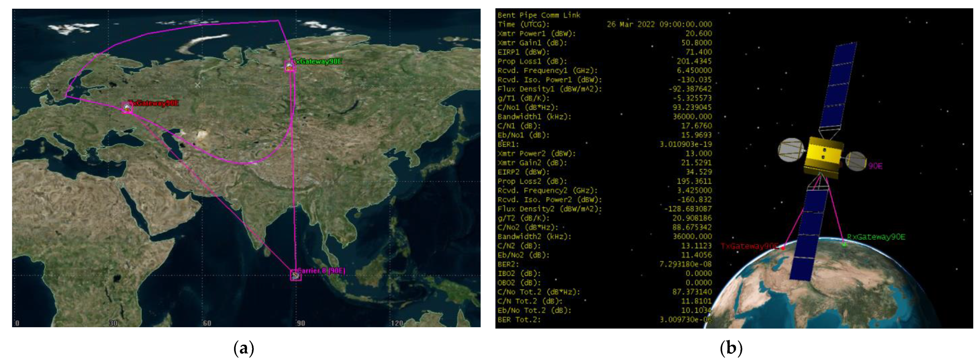Click the green RxGateway90E label on the map

pyautogui.click(x=317, y=61)
